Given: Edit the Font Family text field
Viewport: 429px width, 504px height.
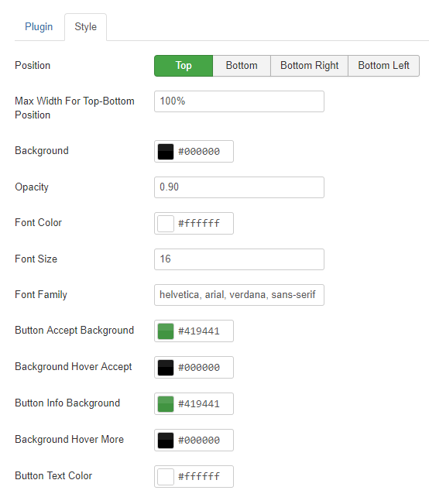Looking at the screenshot, I should click(239, 295).
